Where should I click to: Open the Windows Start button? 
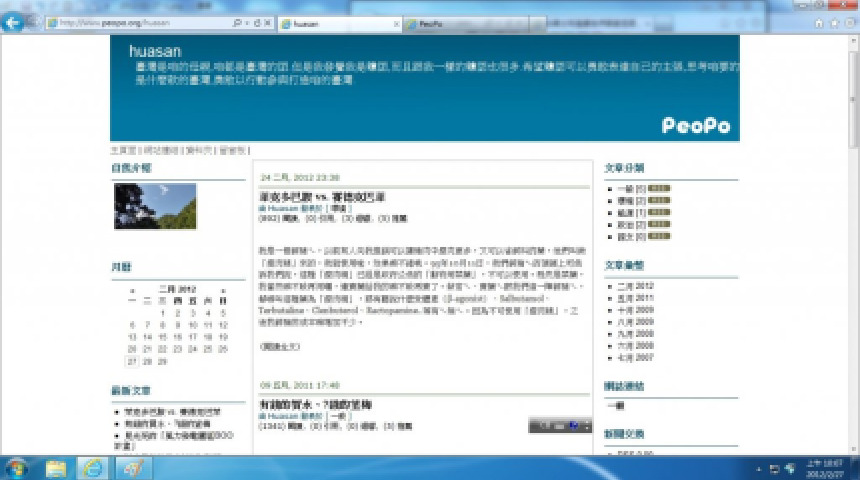[17, 467]
